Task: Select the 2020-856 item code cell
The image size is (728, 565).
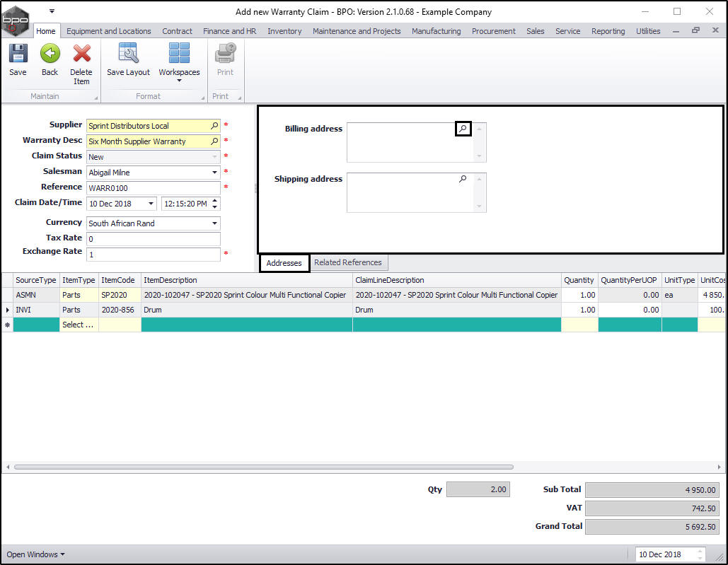Action: (120, 310)
